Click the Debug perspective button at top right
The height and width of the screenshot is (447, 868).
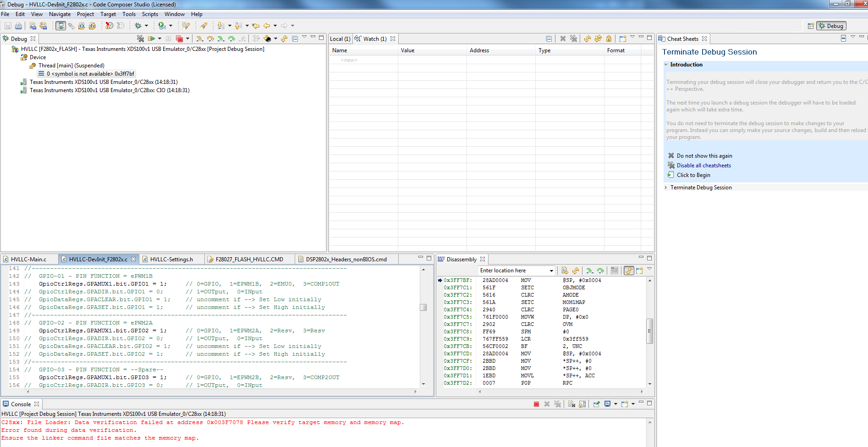click(x=832, y=26)
